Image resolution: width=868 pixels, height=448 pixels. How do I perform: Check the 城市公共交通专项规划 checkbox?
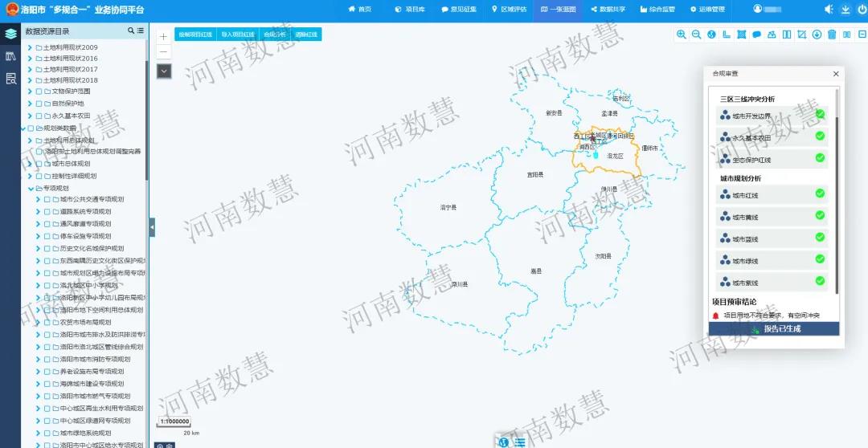point(47,200)
